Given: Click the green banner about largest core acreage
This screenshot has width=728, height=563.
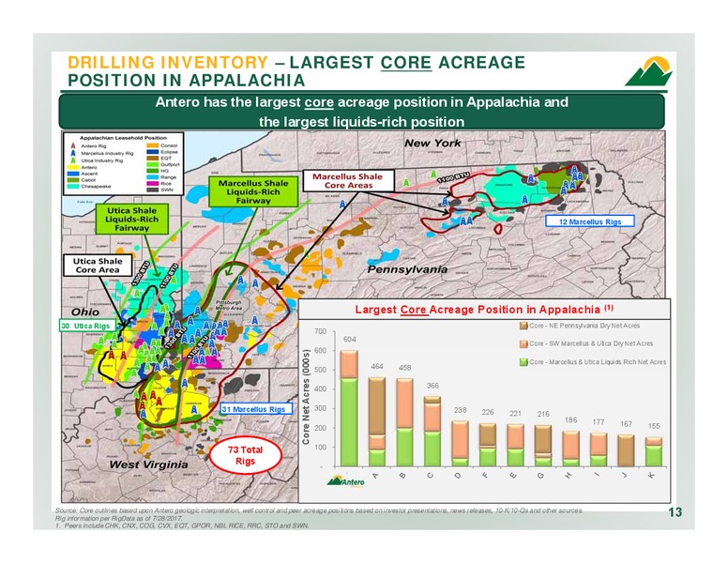Looking at the screenshot, I should click(x=361, y=112).
